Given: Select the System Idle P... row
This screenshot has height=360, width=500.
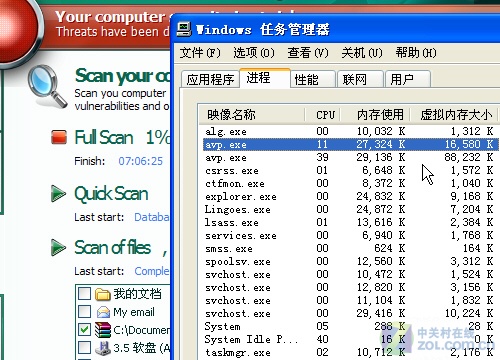Looking at the screenshot, I should click(x=350, y=339).
